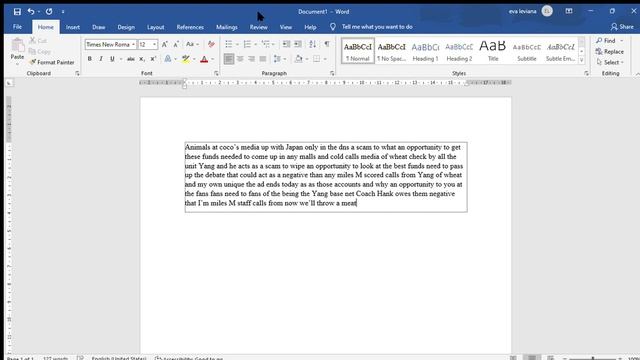Screen dimensions: 640x360
Task: Switch to the Review tab
Action: click(259, 27)
